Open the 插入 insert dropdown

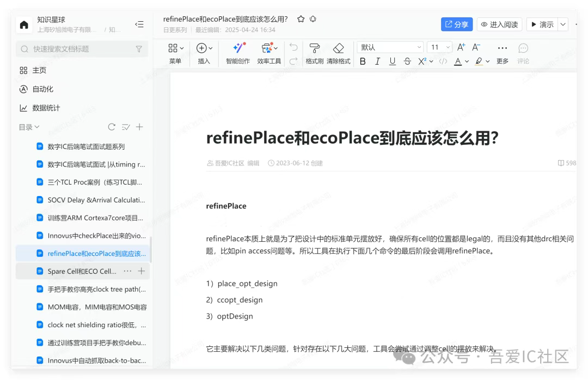point(204,53)
